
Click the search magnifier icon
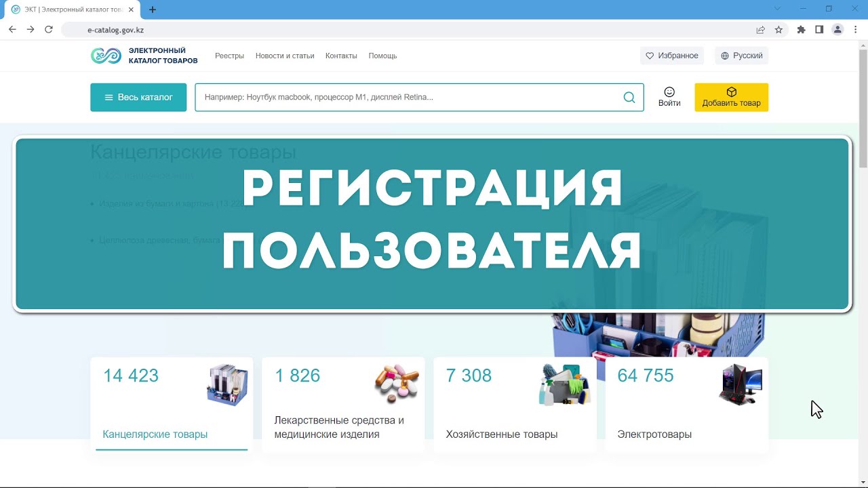coord(629,98)
